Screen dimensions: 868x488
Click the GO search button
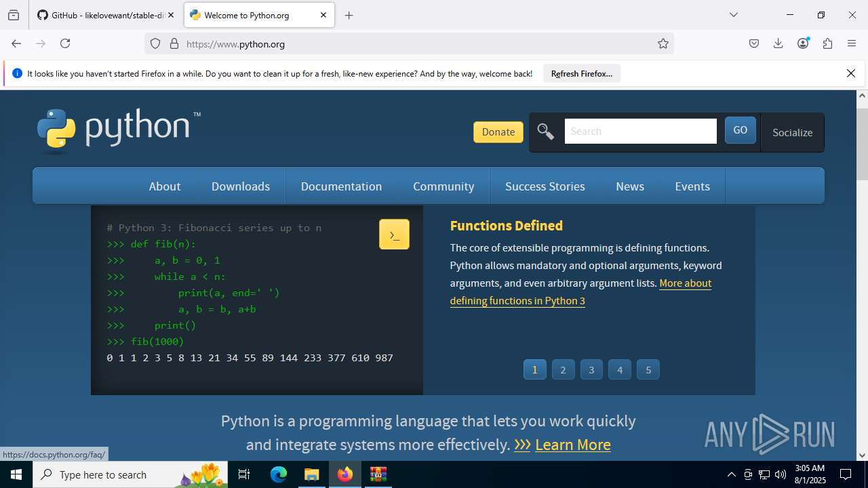click(741, 130)
